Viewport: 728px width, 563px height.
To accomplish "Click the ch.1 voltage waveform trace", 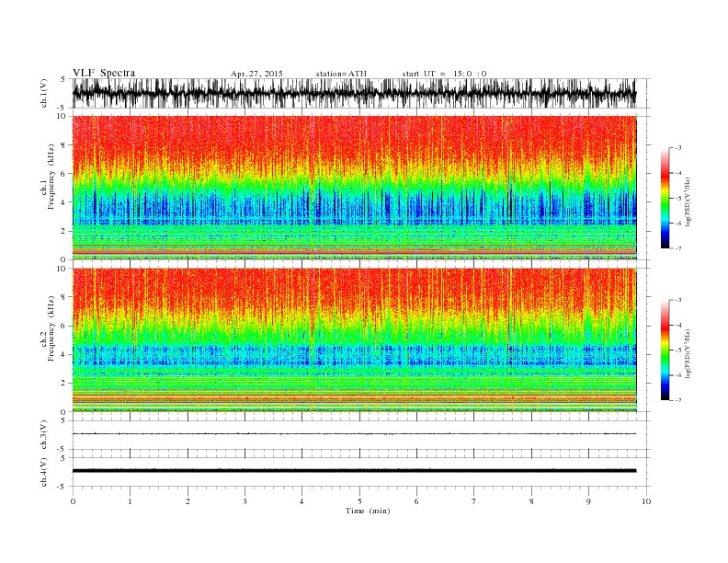I will [x=354, y=93].
